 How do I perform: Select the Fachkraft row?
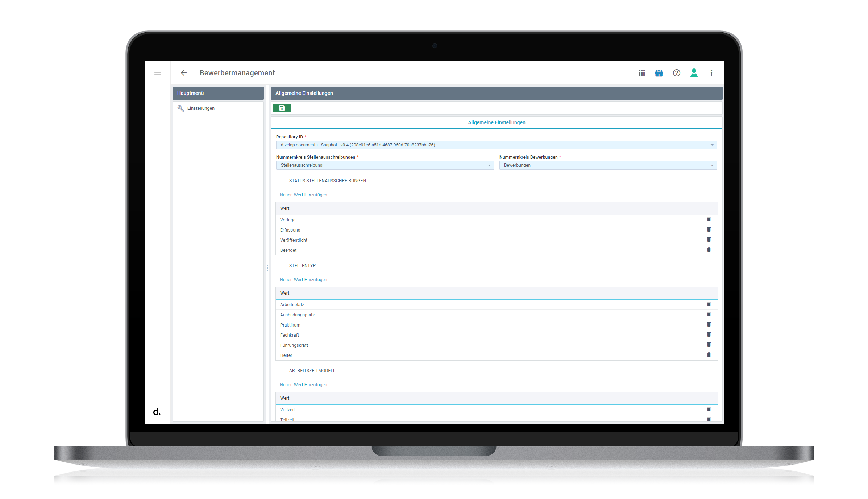coord(497,335)
